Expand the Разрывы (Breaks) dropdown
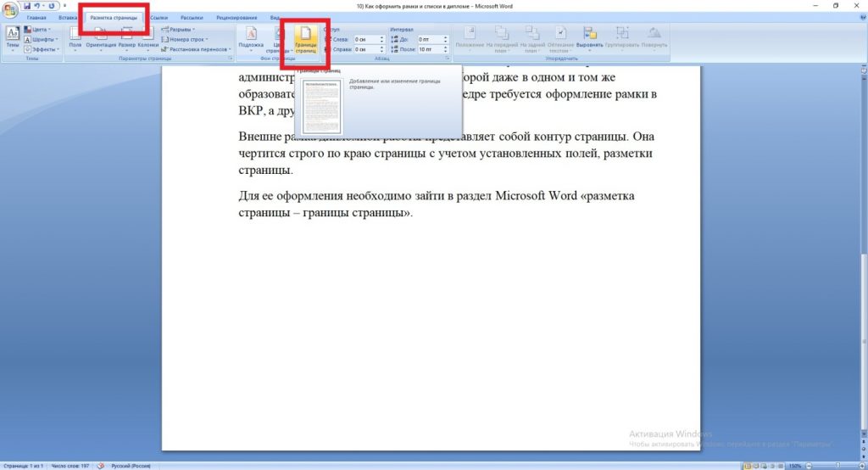Image resolution: width=868 pixels, height=470 pixels. (180, 29)
